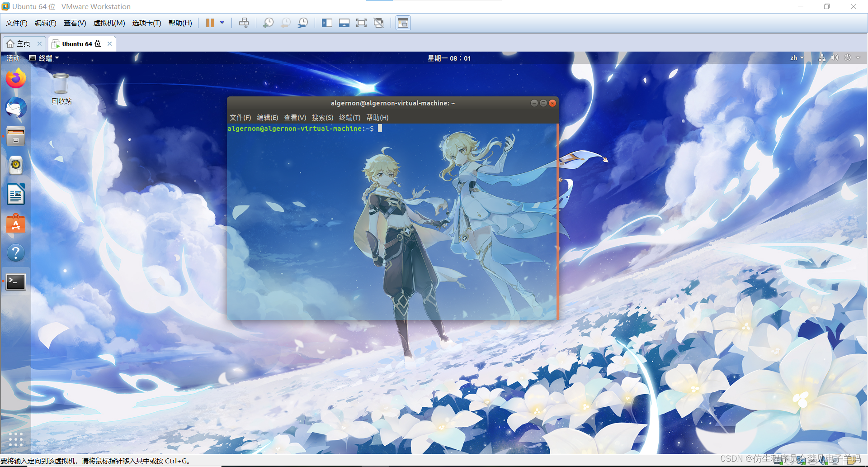Image resolution: width=868 pixels, height=467 pixels.
Task: Open terminal 终端(T) menu
Action: (x=349, y=118)
